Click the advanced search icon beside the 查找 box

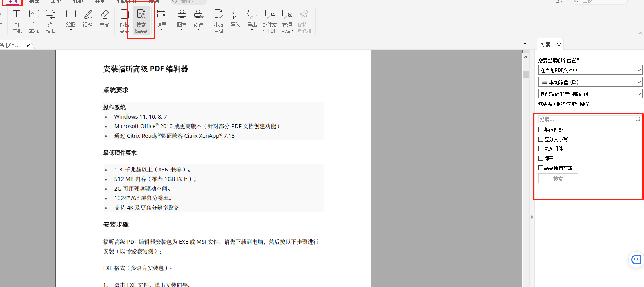(559, 1)
